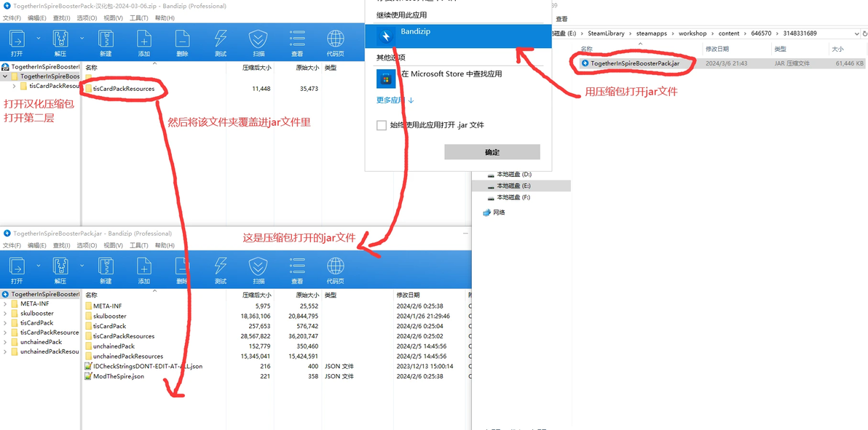Image resolution: width=868 pixels, height=430 pixels.
Task: Click Extract icon in the zip window toolbar
Action: (60, 39)
